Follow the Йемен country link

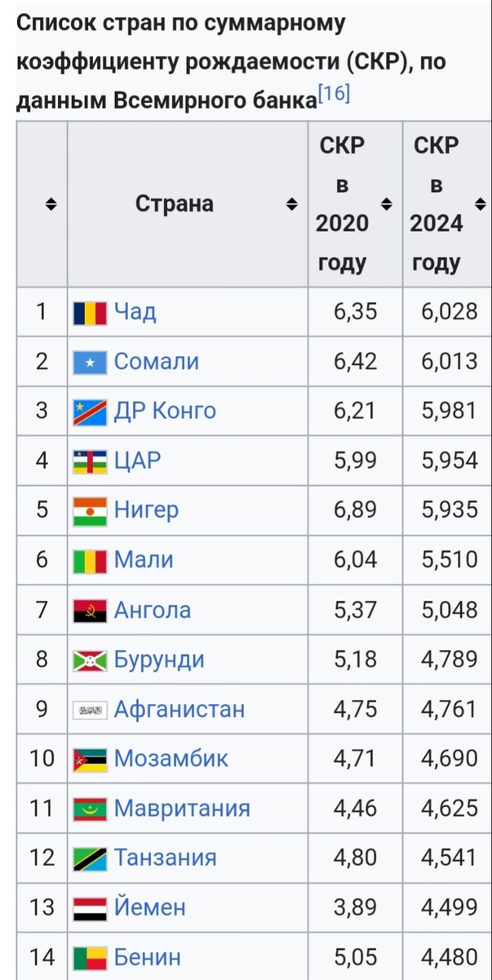tap(149, 907)
